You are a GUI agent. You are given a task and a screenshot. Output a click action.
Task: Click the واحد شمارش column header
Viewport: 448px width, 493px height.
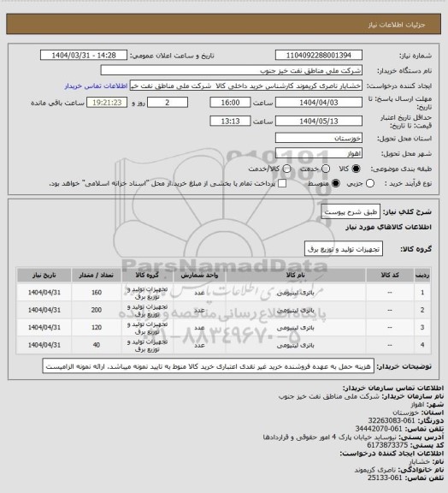199,275
